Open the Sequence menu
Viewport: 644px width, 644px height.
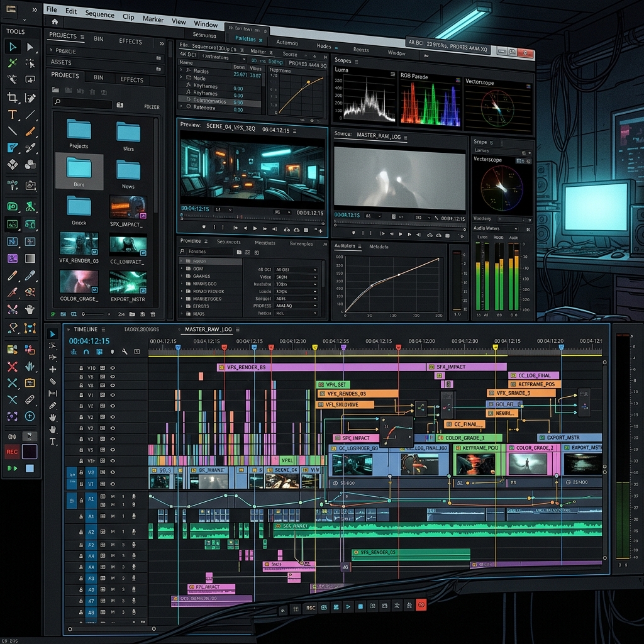point(100,14)
